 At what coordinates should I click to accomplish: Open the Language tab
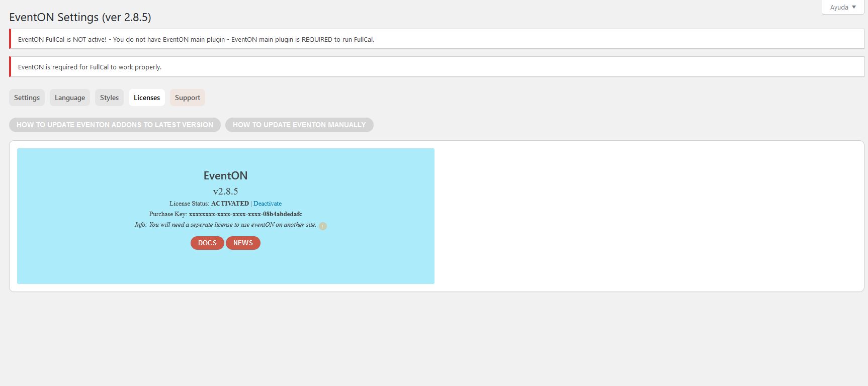pyautogui.click(x=70, y=98)
